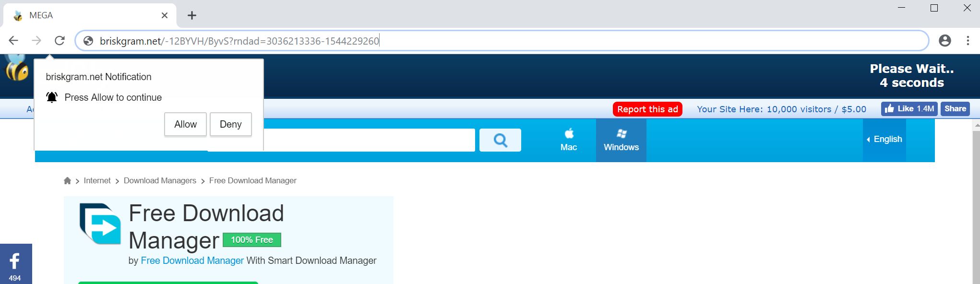Click the 100% Free badge
Screen dimensions: 980x284
(x=252, y=240)
